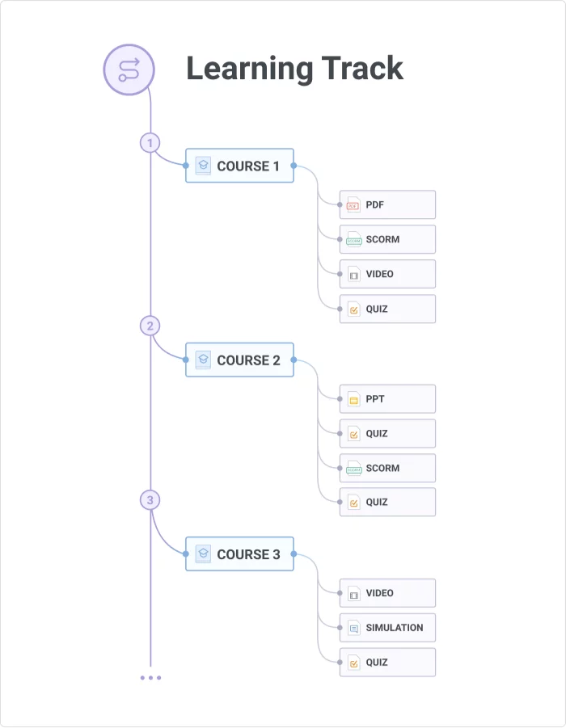Open the VIDEO item under Course 3
Image resolution: width=566 pixels, height=728 pixels.
tap(388, 593)
